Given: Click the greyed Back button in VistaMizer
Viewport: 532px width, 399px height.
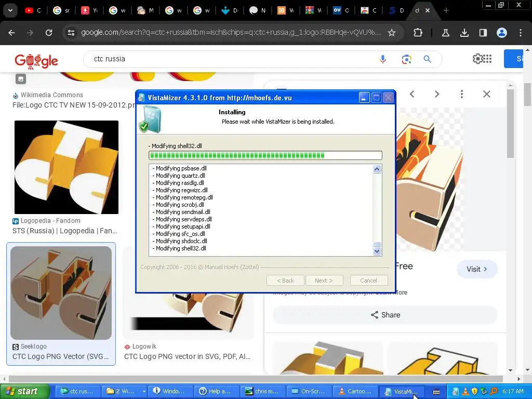Looking at the screenshot, I should (285, 281).
